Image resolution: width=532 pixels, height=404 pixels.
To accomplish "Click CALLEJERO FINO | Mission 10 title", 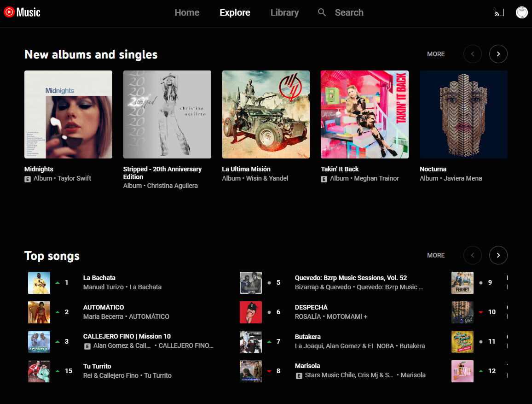I will (127, 336).
